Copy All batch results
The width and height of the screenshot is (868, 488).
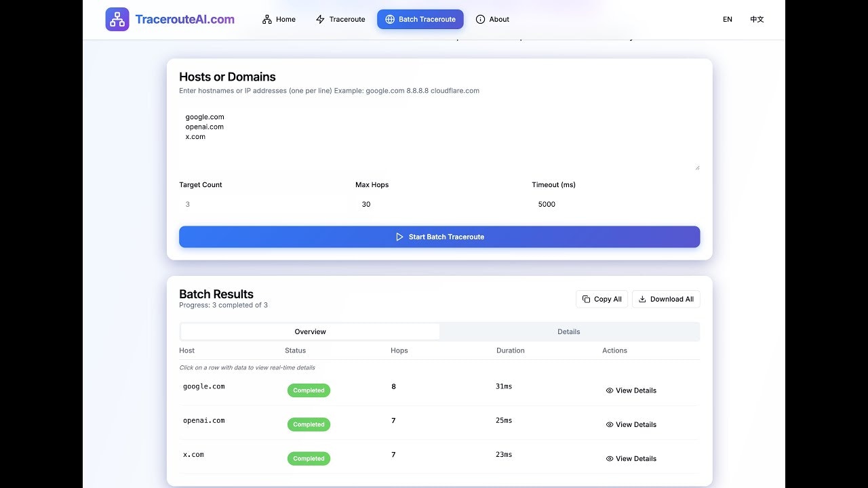coord(601,299)
